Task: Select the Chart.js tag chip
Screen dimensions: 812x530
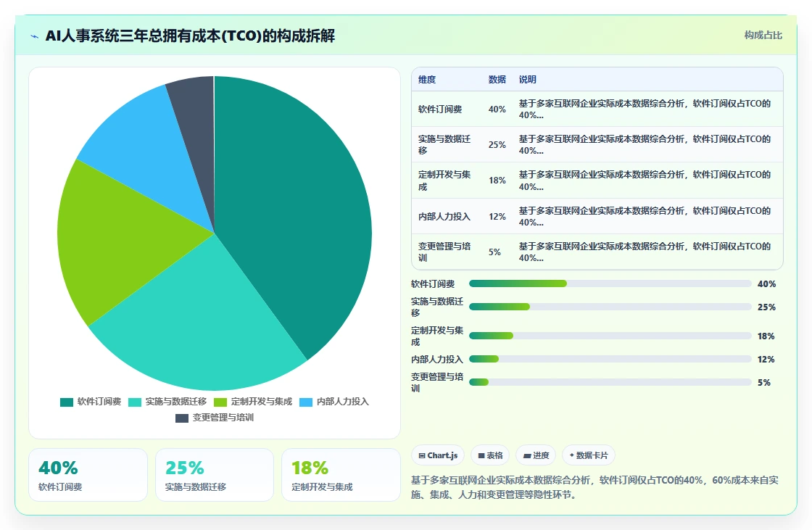Action: coord(438,455)
